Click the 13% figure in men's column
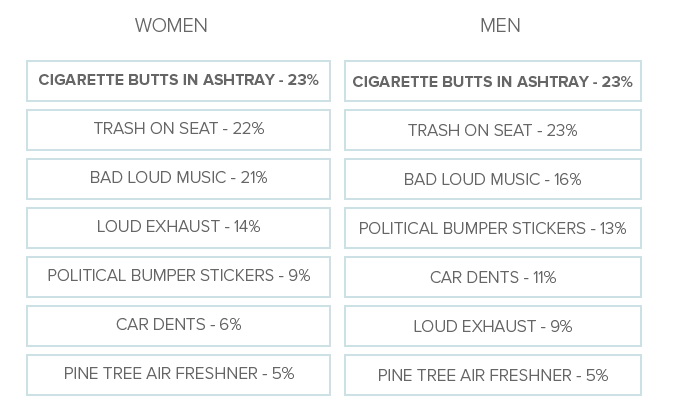The image size is (687, 412). coord(613,229)
